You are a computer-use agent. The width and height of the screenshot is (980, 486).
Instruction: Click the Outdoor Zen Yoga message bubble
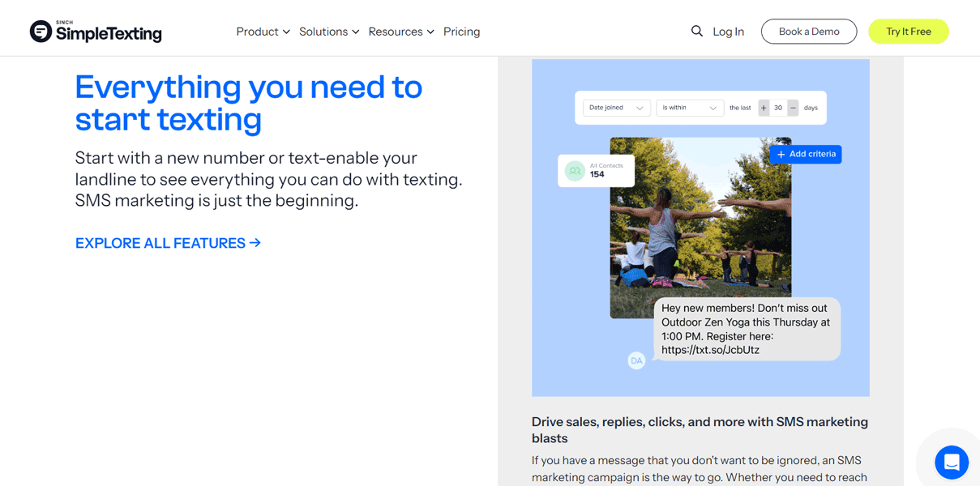click(x=747, y=329)
